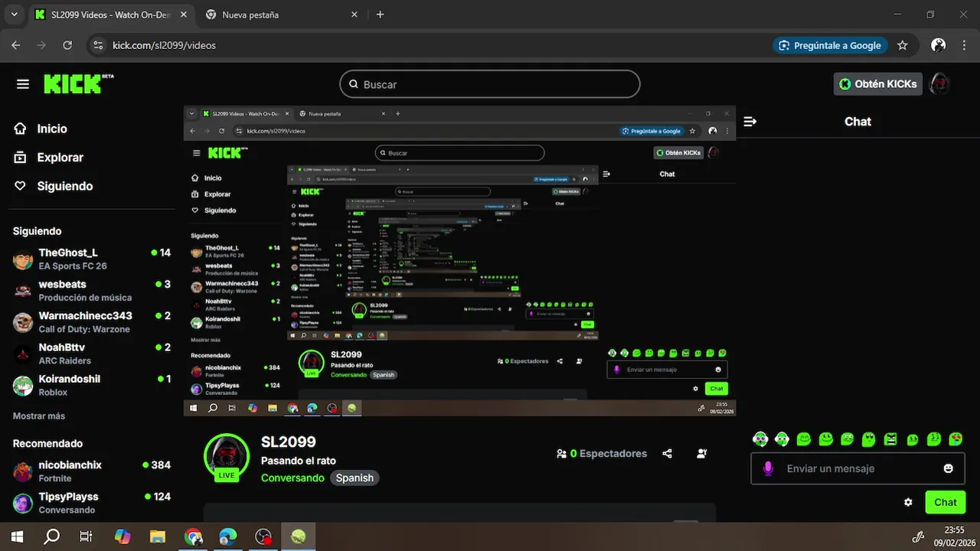This screenshot has height=551, width=980.
Task: Click the KICK logo
Action: point(78,83)
